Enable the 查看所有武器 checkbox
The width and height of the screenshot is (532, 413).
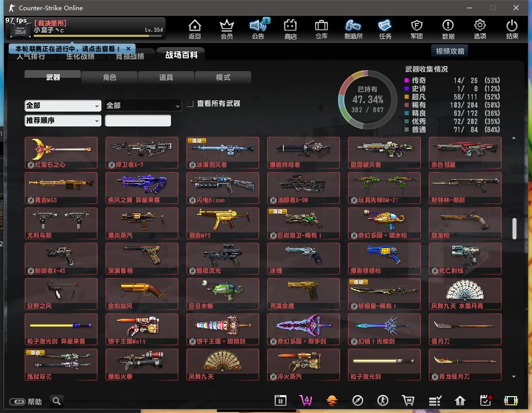pos(190,103)
